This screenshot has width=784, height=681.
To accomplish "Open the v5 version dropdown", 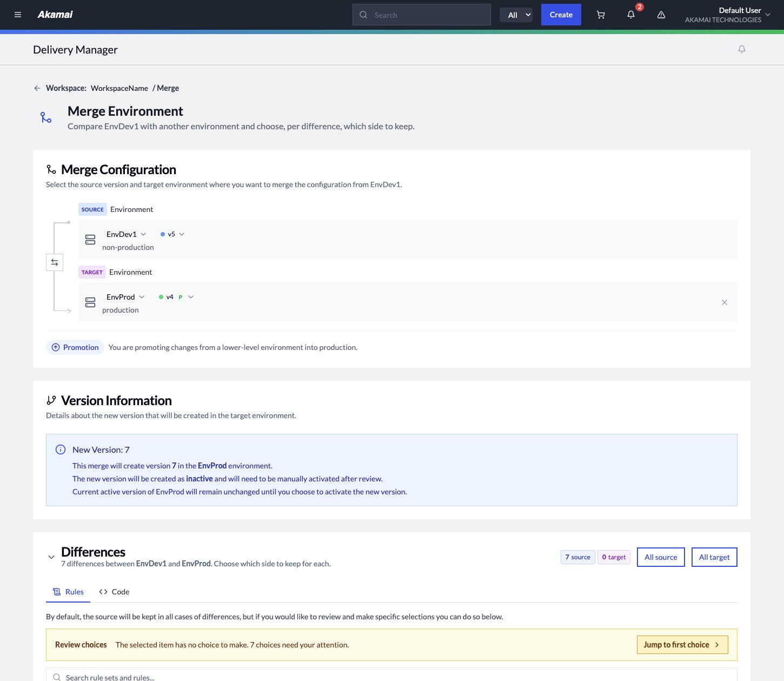I will [172, 234].
